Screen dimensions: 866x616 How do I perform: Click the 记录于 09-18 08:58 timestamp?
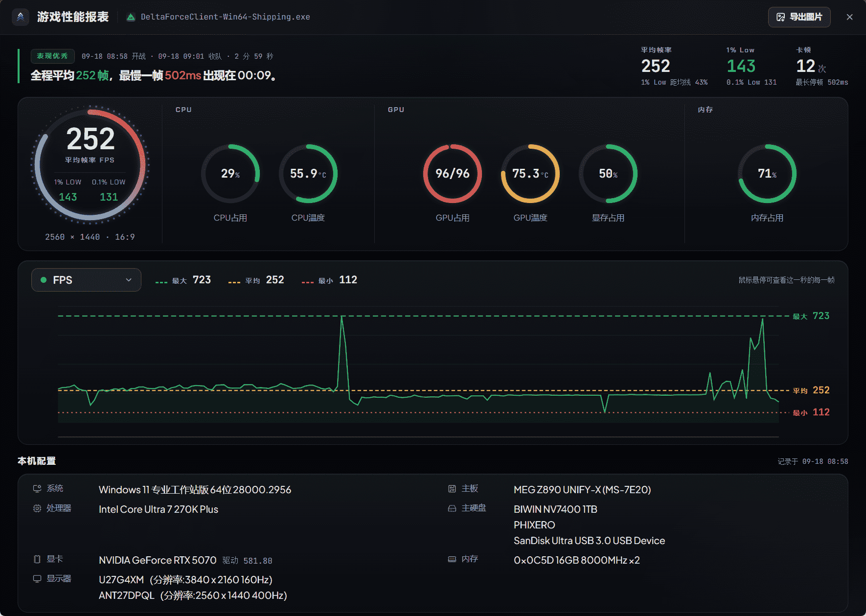click(x=813, y=461)
